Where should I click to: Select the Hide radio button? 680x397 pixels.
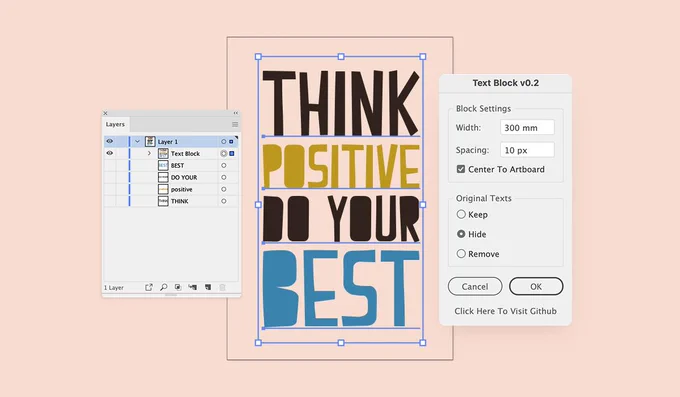(x=461, y=234)
